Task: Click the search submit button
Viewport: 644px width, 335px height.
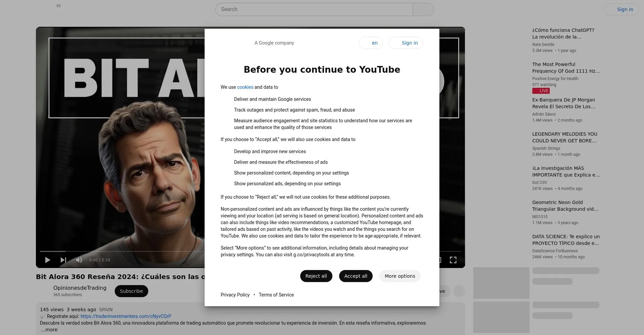Action: point(423,9)
